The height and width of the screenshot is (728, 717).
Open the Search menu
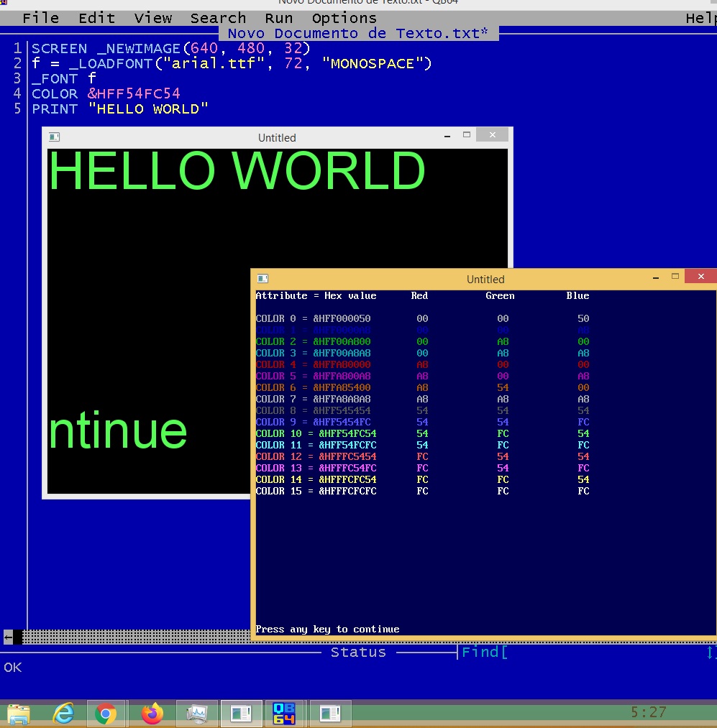(x=218, y=18)
